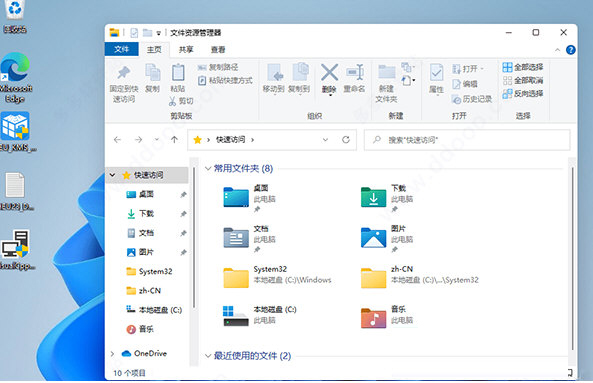Click 反向选择 invert selection
The image size is (593, 383).
point(523,94)
